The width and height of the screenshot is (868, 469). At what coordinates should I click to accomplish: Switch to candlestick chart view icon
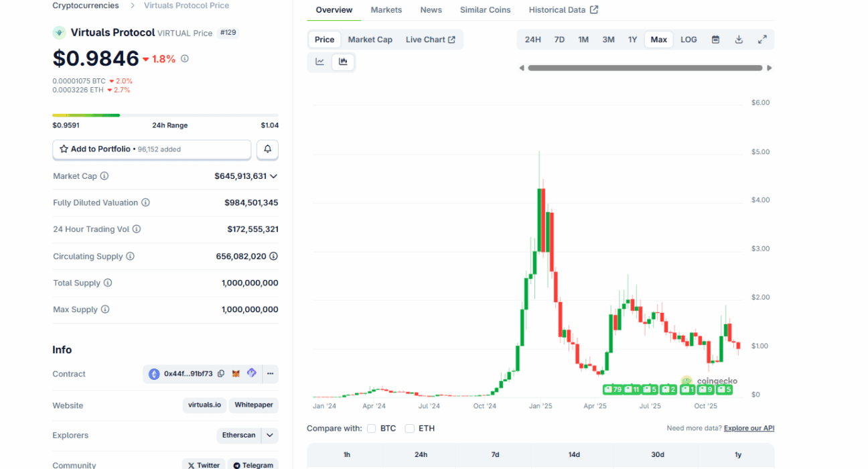[343, 62]
